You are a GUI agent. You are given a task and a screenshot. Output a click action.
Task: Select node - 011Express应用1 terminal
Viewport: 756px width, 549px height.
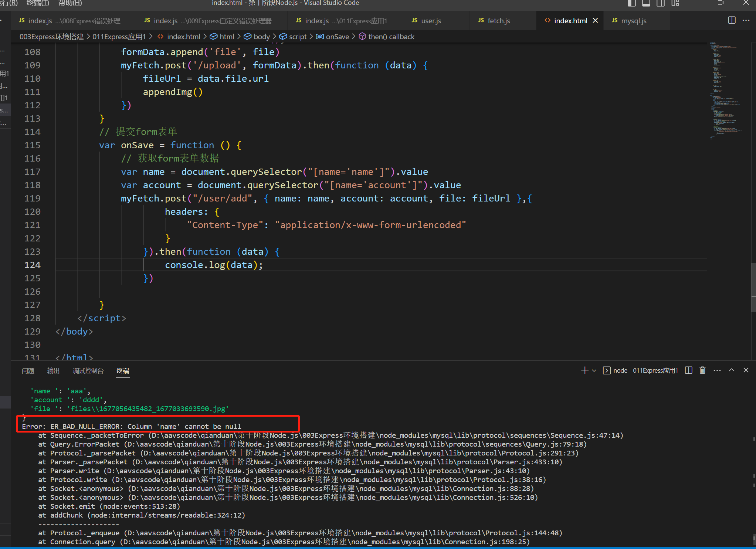pos(641,370)
